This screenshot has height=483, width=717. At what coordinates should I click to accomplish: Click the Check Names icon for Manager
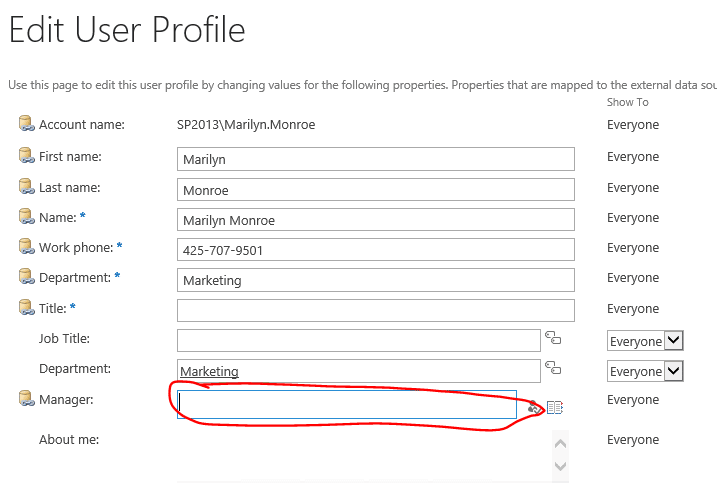click(535, 407)
